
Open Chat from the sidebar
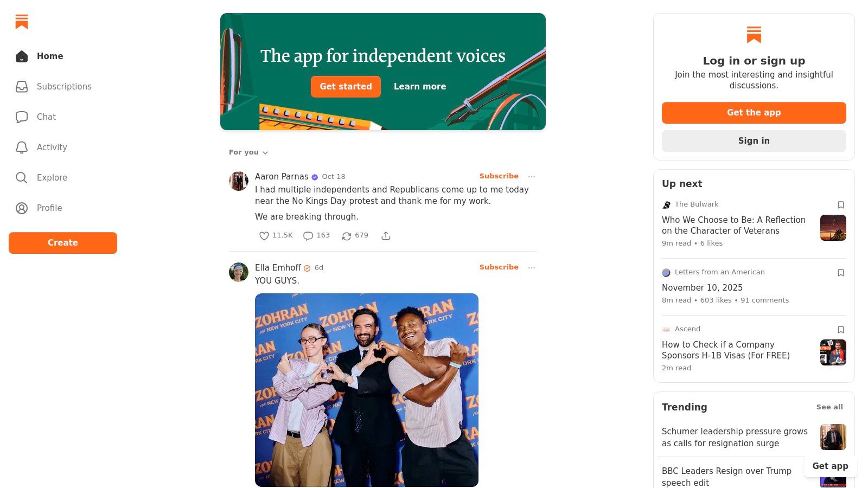pyautogui.click(x=22, y=117)
